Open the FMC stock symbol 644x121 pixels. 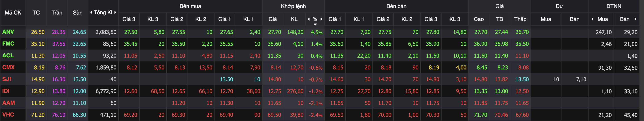tap(8, 44)
